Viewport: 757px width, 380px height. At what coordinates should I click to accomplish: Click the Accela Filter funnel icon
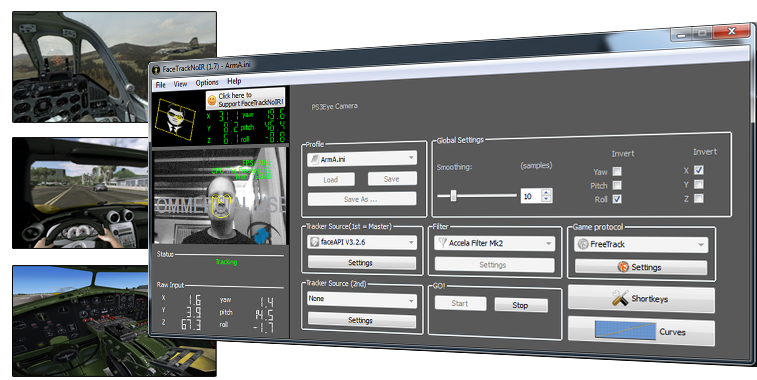pos(442,242)
